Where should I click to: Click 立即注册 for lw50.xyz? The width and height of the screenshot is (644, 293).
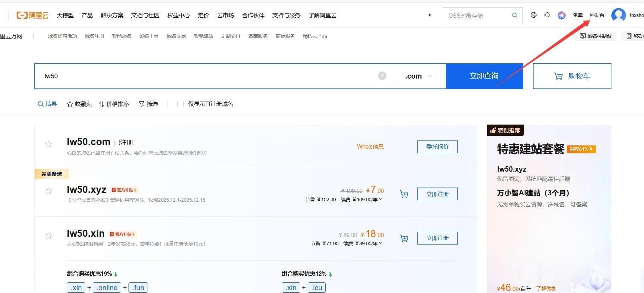tap(438, 194)
